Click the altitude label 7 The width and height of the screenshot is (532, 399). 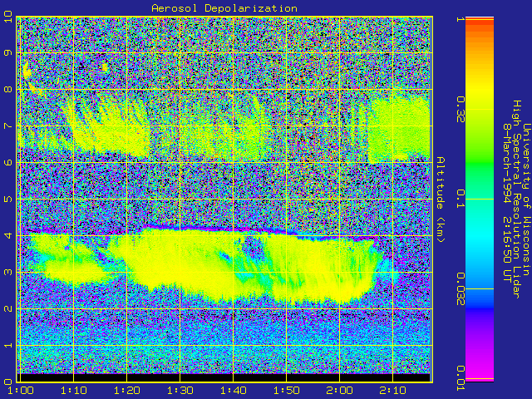click(7, 126)
